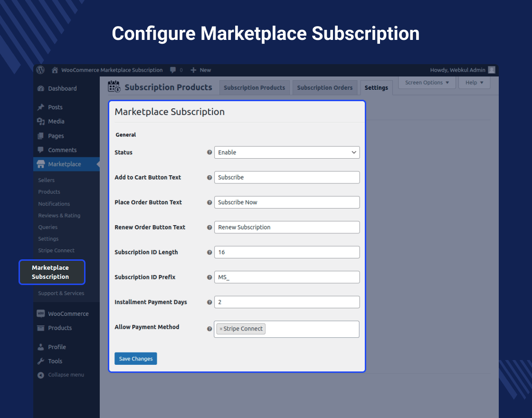Open Sellers submenu item
Screen dimensions: 532x418
(46, 180)
